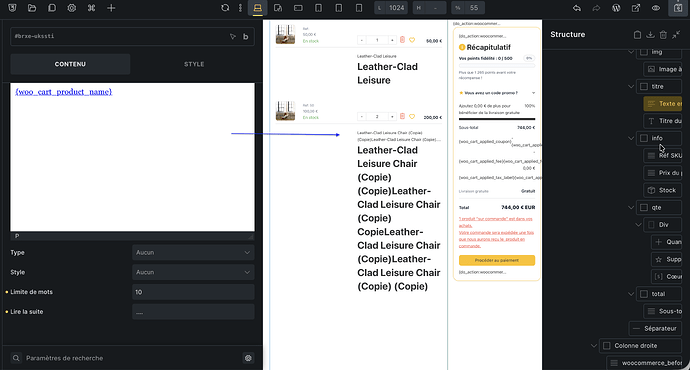The image size is (690, 370).
Task: Click the collapse-all arrows in Structure
Action: coord(676,34)
